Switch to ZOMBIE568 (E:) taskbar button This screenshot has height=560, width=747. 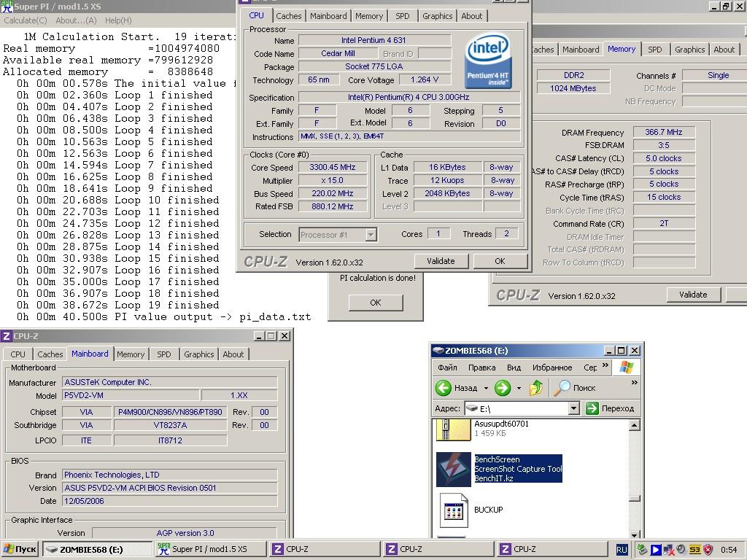pos(97,550)
